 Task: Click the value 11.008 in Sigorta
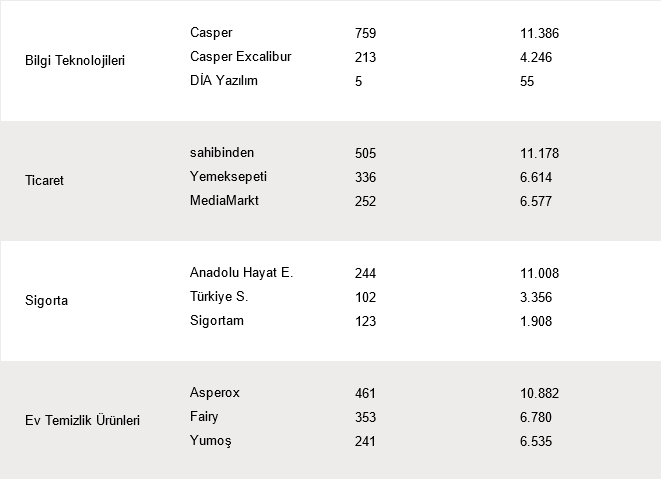[x=539, y=273]
